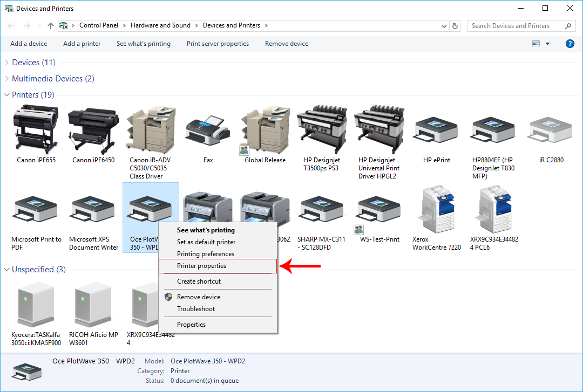The width and height of the screenshot is (583, 392).
Task: Select HP Designjet Universal Print Driver HPGL2
Action: 379,129
